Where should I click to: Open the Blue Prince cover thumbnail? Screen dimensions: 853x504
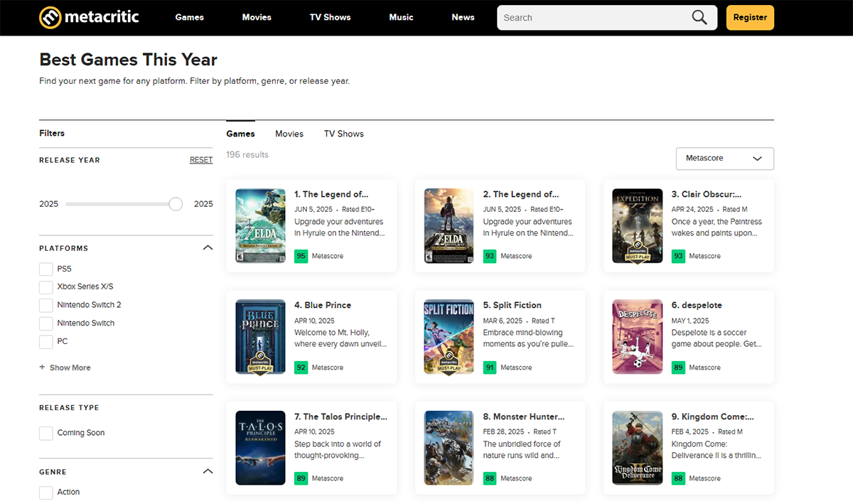click(260, 337)
